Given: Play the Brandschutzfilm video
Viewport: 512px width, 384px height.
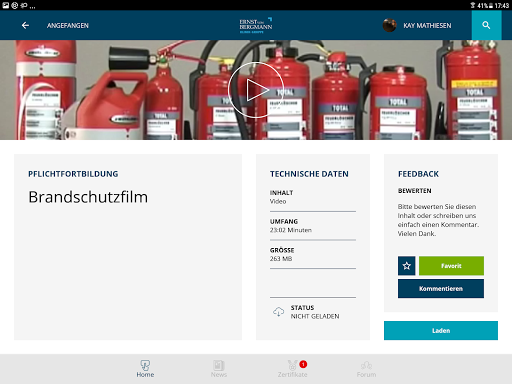Looking at the screenshot, I should (256, 90).
